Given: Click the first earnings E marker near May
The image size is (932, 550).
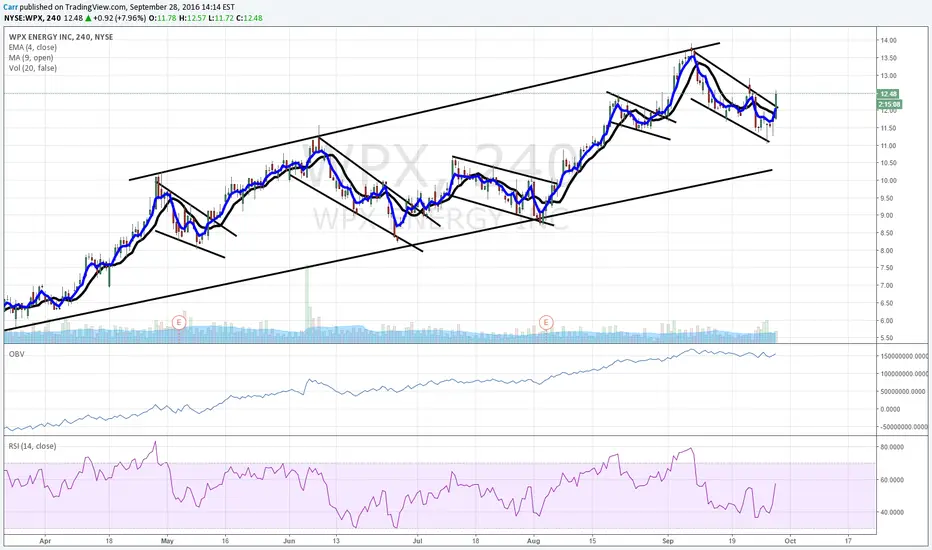Looking at the screenshot, I should (x=179, y=323).
